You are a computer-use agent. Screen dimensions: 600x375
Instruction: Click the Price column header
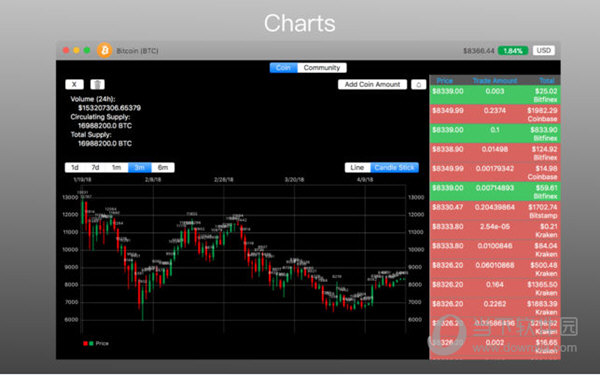445,80
